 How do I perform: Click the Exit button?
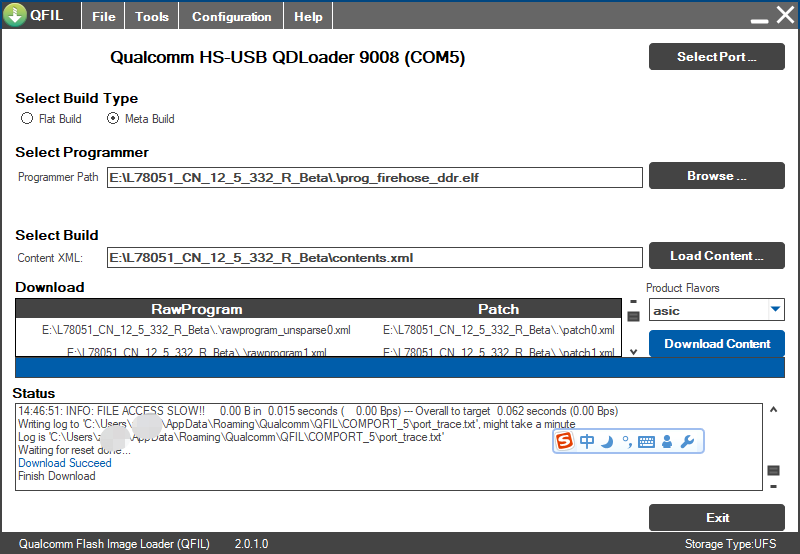tap(716, 518)
